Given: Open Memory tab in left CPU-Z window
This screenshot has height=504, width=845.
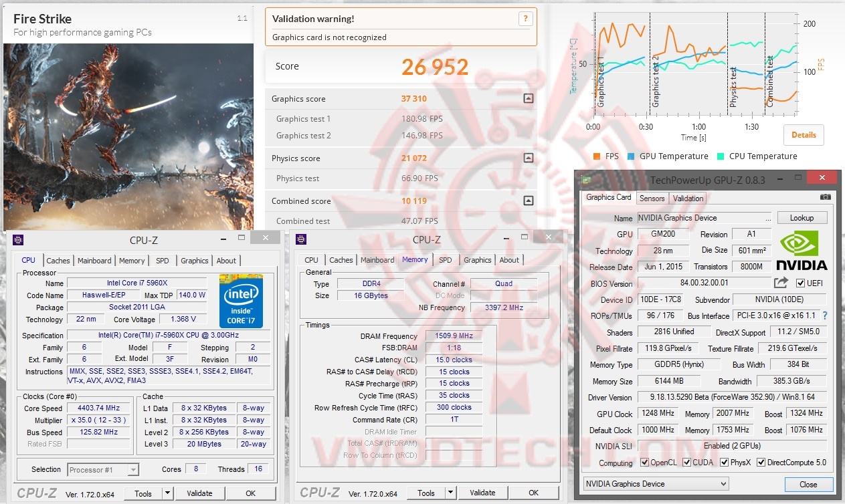Looking at the screenshot, I should point(132,261).
